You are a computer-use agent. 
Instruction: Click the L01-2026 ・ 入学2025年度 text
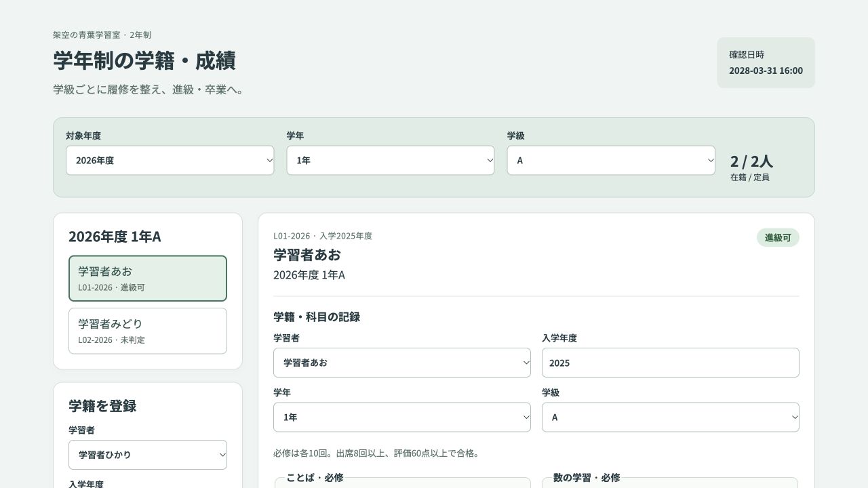point(323,236)
